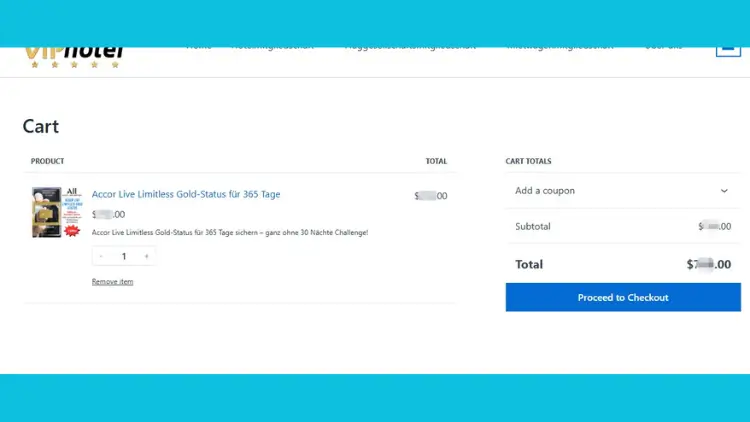The width and height of the screenshot is (750, 422).
Task: Click the Cart page heading
Action: [41, 126]
